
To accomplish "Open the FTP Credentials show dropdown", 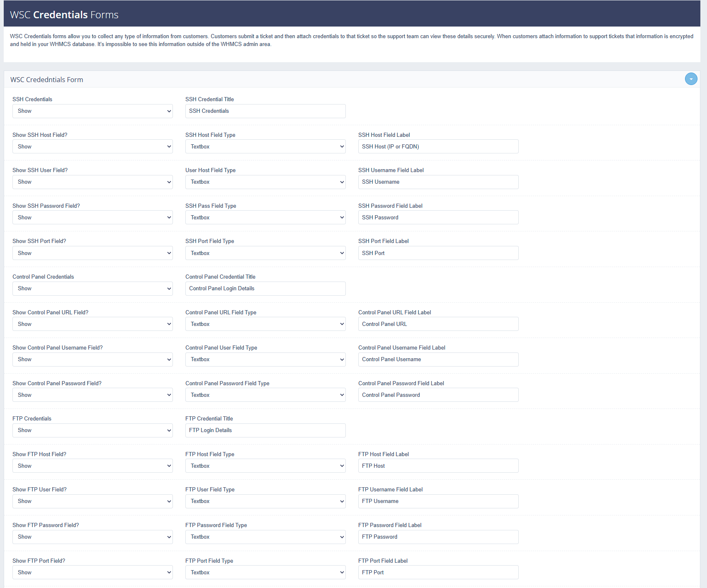I will (92, 430).
